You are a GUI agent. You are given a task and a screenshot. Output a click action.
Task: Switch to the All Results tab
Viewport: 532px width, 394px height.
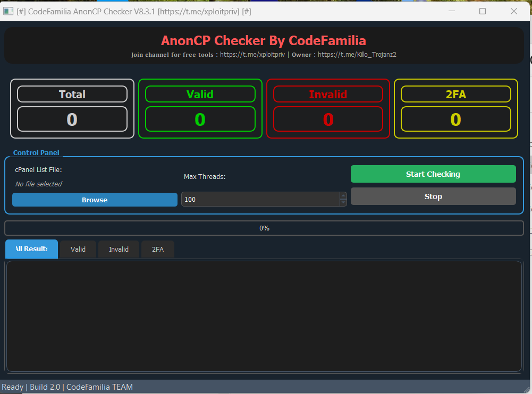31,249
